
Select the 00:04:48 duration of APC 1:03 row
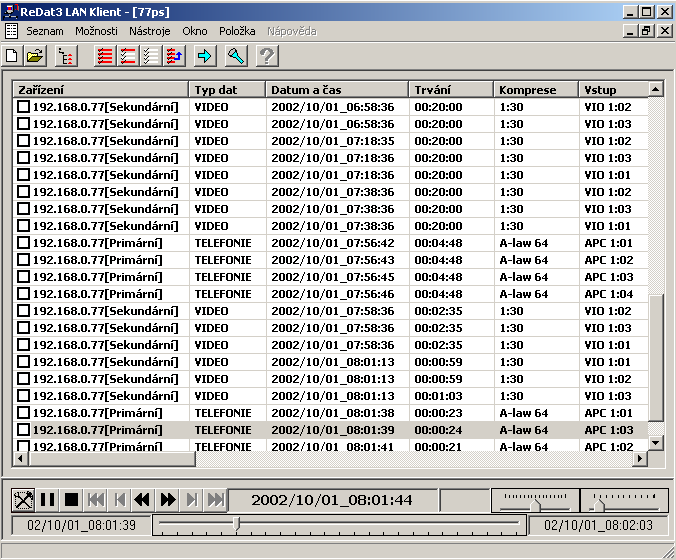pyautogui.click(x=438, y=277)
